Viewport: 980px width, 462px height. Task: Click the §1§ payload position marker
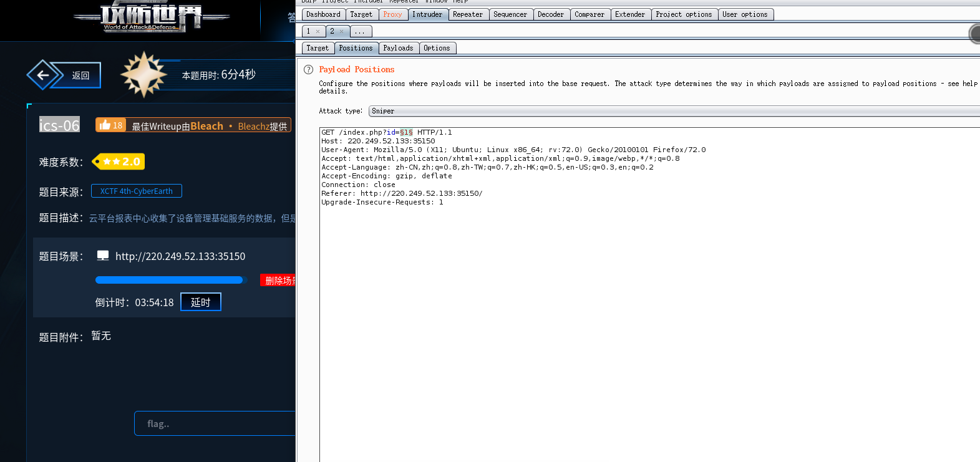[x=406, y=132]
